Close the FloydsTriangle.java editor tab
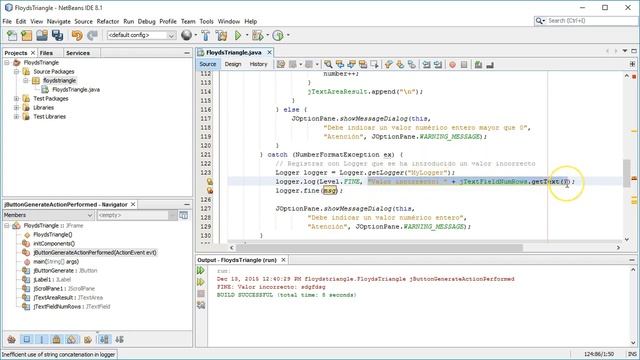The height and width of the screenshot is (360, 640). point(269,52)
